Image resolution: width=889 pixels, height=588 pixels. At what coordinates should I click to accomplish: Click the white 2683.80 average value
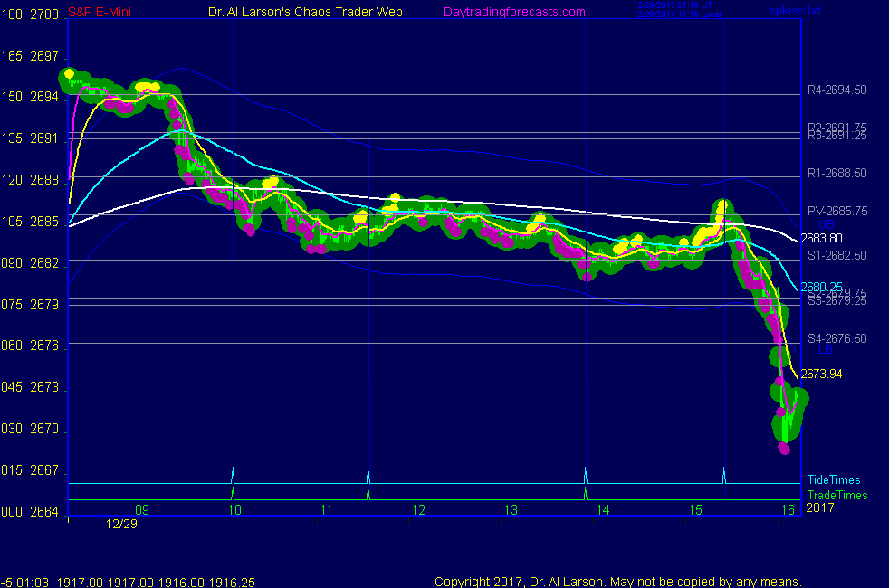[821, 239]
